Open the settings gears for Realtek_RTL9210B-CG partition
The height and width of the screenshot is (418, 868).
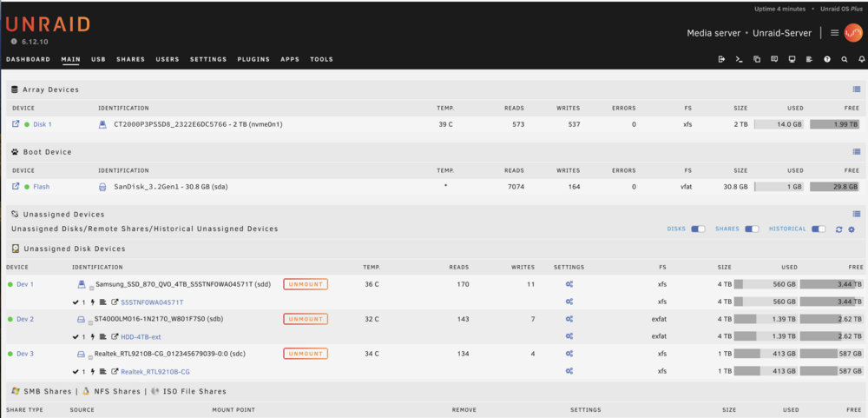(x=569, y=371)
